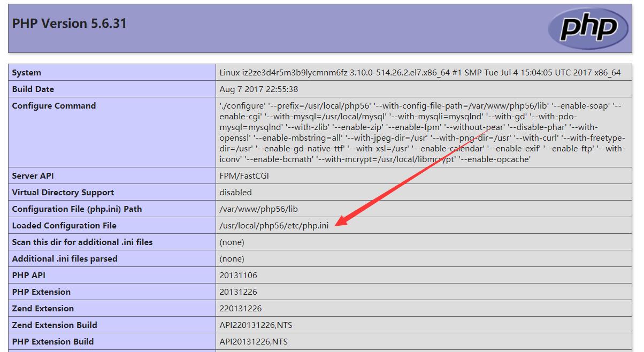Click the /var/www/php56/lib path value

coord(258,209)
